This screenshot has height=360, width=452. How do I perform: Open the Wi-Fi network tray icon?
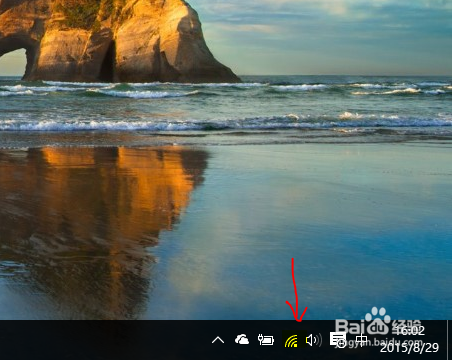291,340
